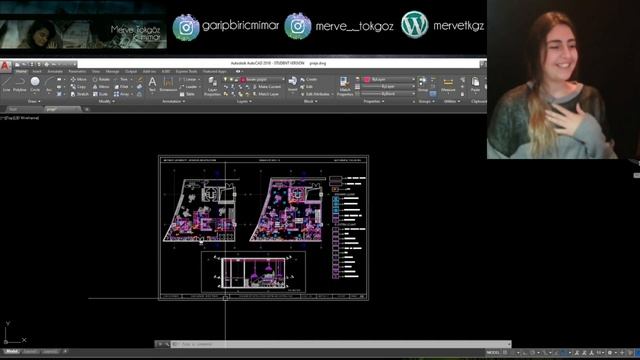Image resolution: width=640 pixels, height=360 pixels.
Task: Open the Output ribbon tab
Action: (x=131, y=71)
